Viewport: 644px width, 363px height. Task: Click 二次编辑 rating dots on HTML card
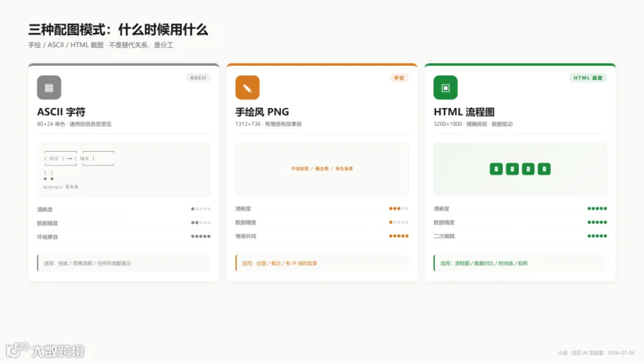[597, 236]
